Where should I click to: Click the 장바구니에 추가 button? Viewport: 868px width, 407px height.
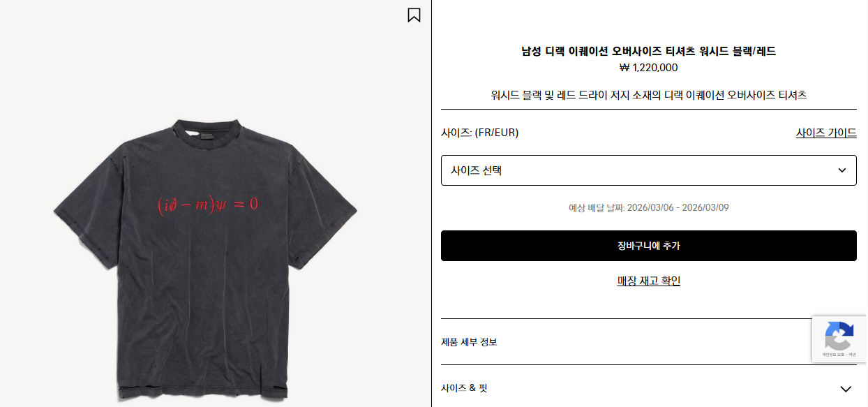click(x=648, y=246)
